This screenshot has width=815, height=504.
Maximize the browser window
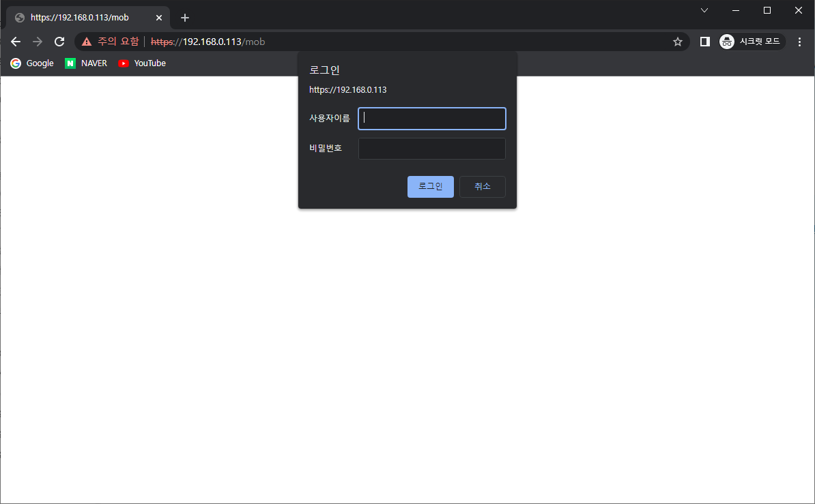(x=767, y=10)
